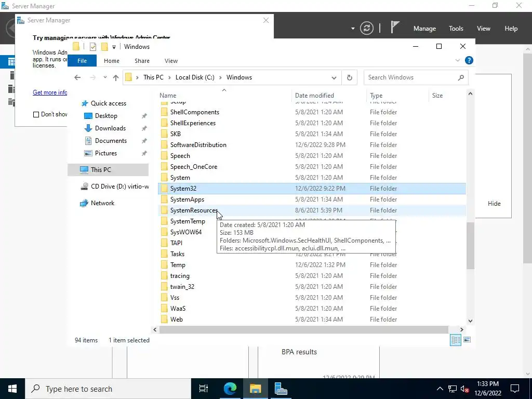Screen dimensions: 532x399
Task: Open the Home ribbon tab
Action: tap(112, 61)
